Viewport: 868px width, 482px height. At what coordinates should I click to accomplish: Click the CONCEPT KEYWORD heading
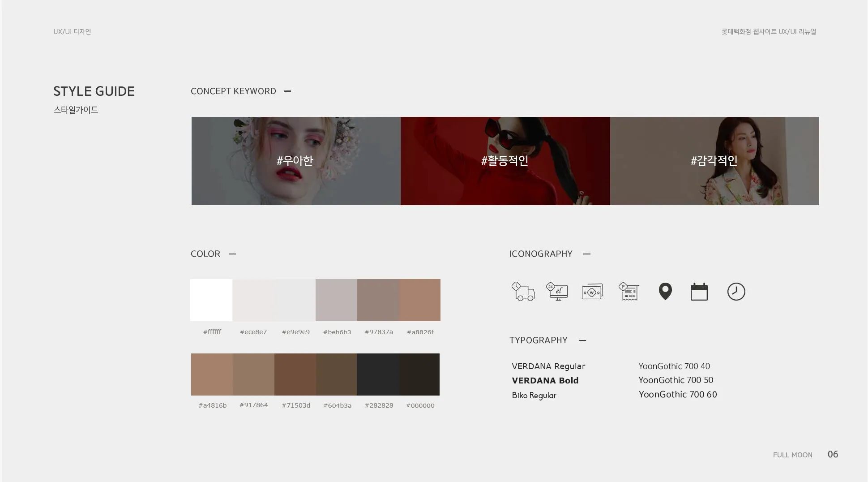click(x=233, y=91)
